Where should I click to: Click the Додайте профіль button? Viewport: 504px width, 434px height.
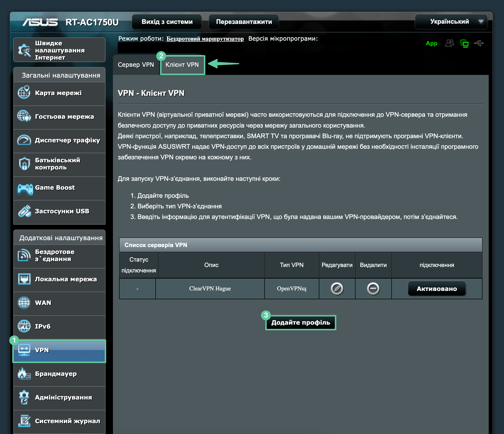[x=301, y=322]
